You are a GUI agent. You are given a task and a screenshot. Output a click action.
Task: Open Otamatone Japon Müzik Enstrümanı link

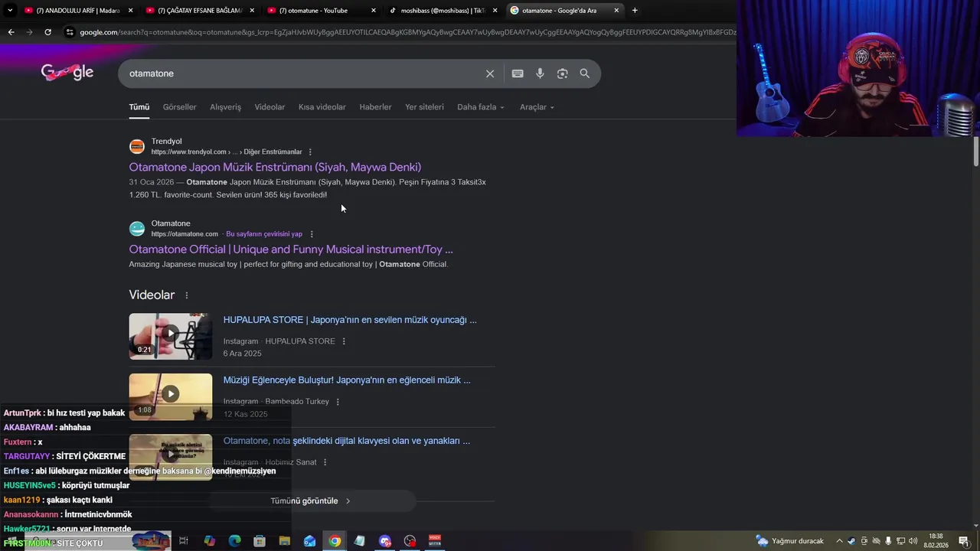(275, 167)
